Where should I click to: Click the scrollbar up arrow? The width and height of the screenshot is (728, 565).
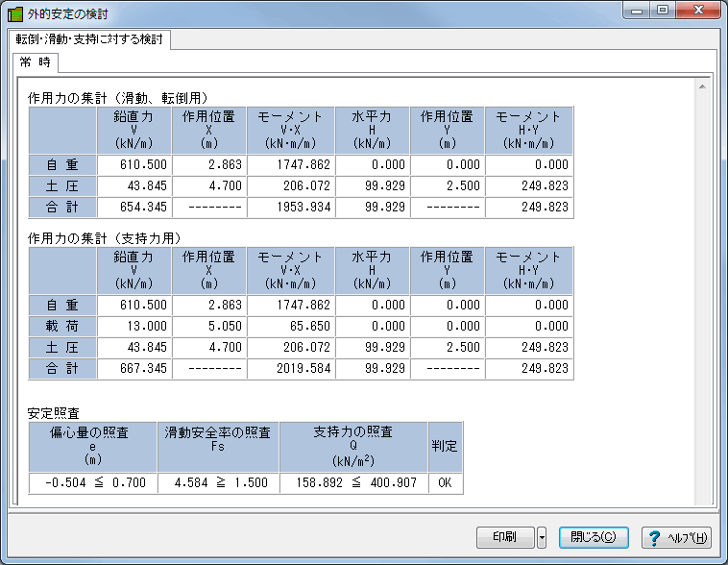pyautogui.click(x=702, y=86)
